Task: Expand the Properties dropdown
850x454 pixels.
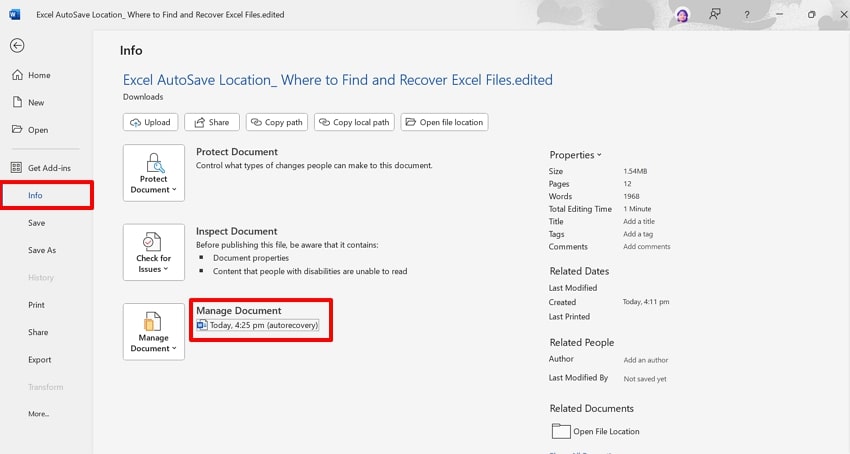Action: (575, 155)
